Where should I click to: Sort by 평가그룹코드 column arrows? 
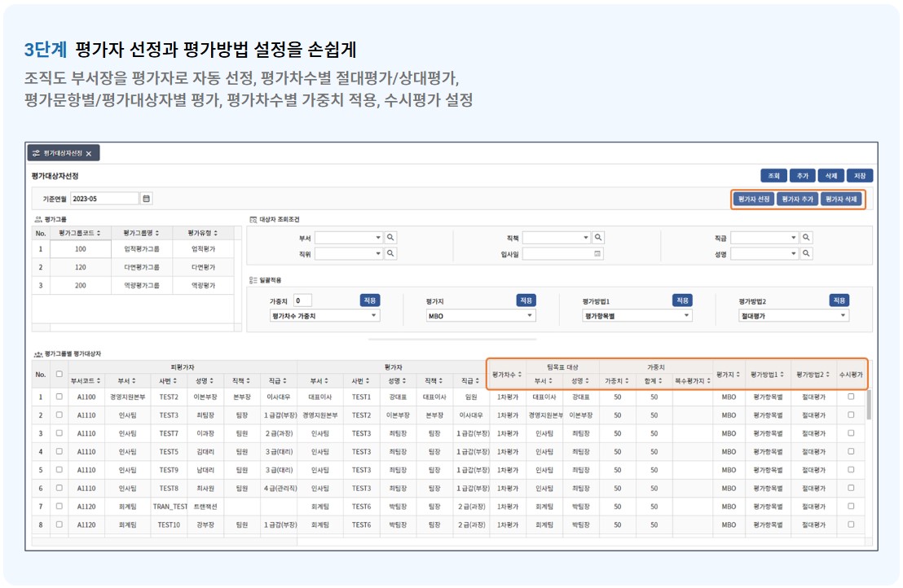99,233
